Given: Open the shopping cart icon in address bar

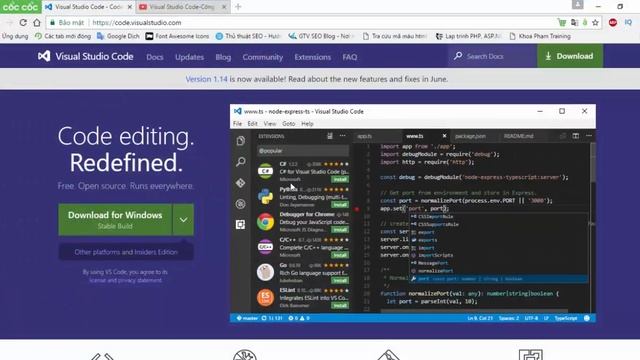Looking at the screenshot, I should [x=562, y=23].
